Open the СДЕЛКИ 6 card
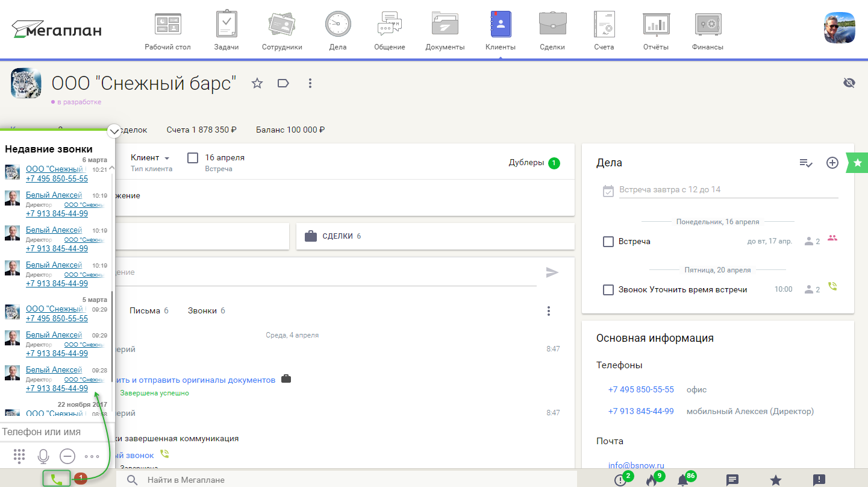 point(435,236)
